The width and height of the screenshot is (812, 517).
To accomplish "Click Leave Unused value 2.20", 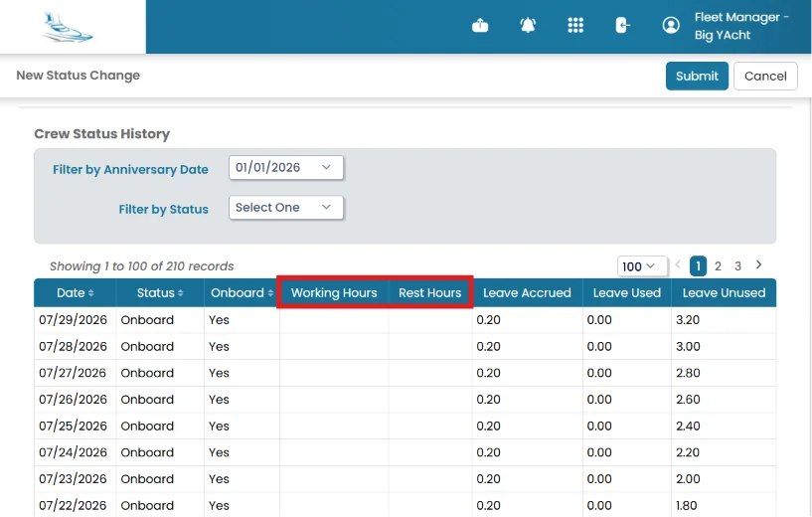I will [688, 452].
